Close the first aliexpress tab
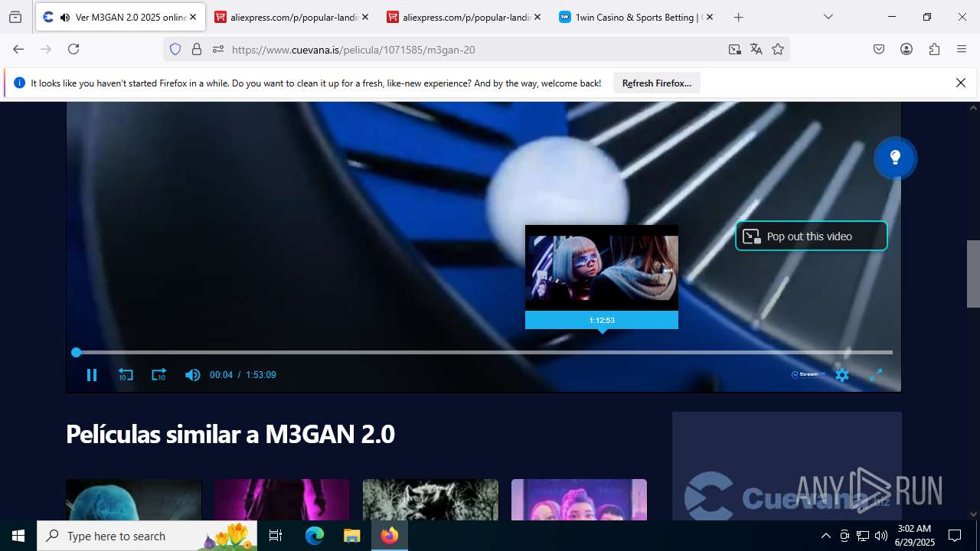Screen dimensions: 980x551 pyautogui.click(x=364, y=17)
